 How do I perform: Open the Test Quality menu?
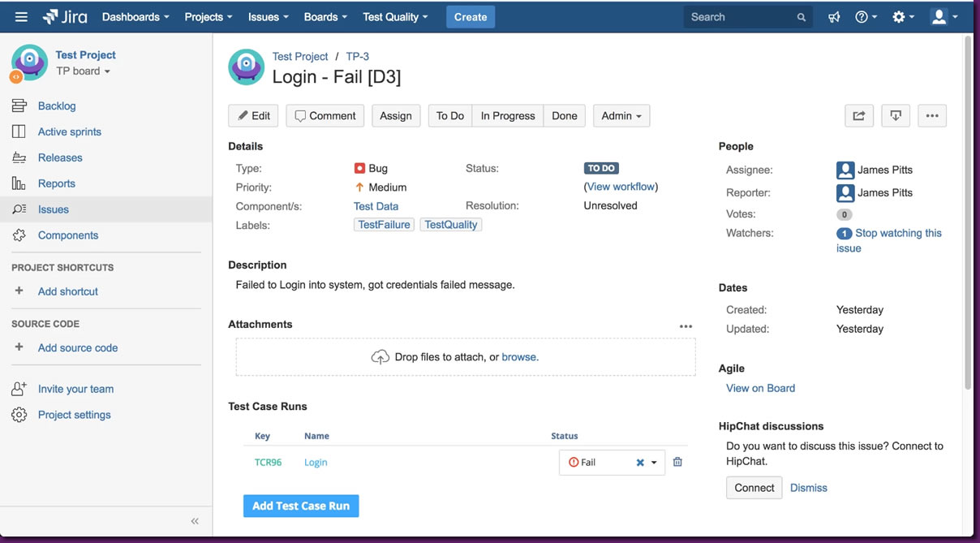pyautogui.click(x=394, y=17)
